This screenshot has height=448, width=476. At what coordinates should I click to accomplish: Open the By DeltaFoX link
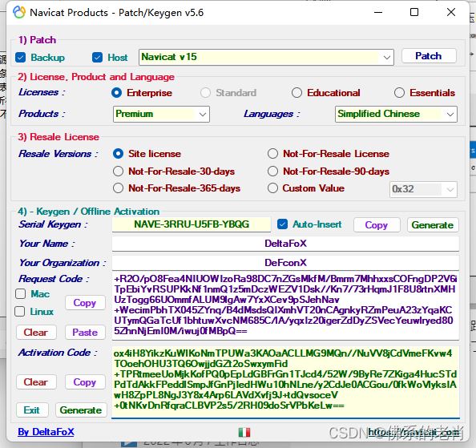point(46,432)
